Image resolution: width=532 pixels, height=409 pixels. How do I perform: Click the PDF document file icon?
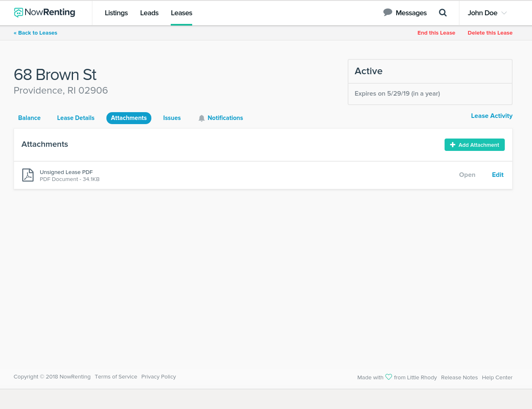[28, 175]
